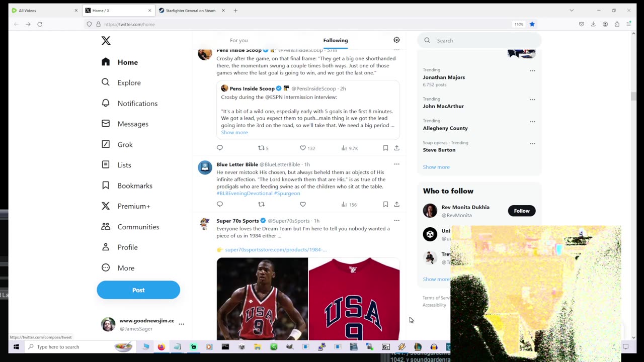Viewport: 644px width, 362px height.
Task: Open Grok in the sidebar
Action: coord(117,144)
